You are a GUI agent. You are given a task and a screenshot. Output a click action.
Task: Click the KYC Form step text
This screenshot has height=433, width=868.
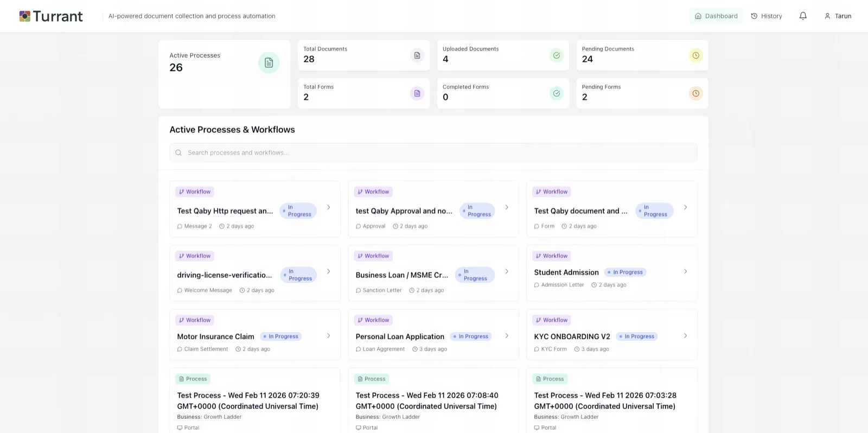[554, 349]
